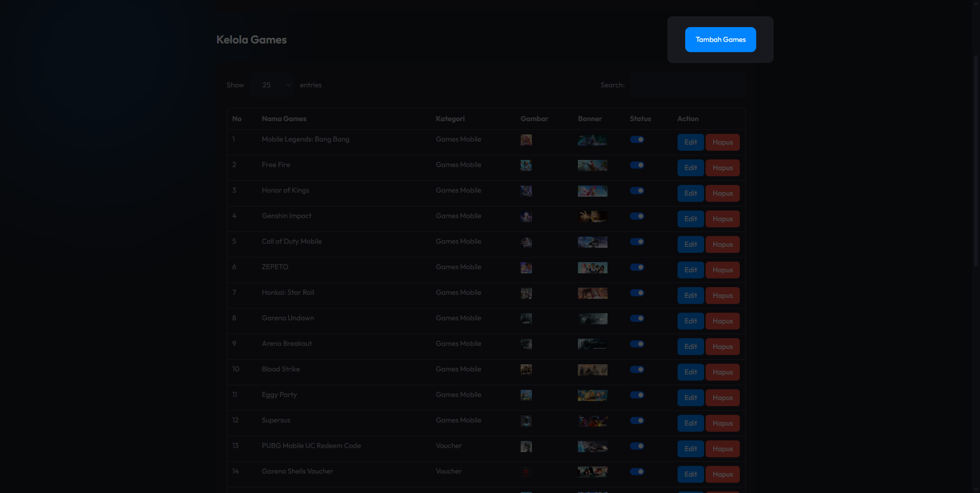
Task: Click Hapus for Garena Shells Voucher
Action: [x=722, y=474]
